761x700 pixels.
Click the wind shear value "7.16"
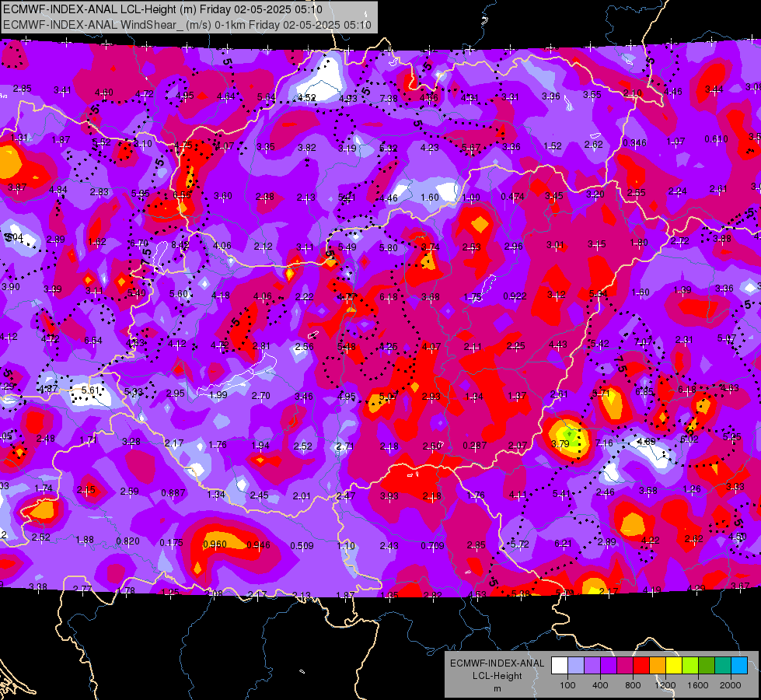(604, 443)
